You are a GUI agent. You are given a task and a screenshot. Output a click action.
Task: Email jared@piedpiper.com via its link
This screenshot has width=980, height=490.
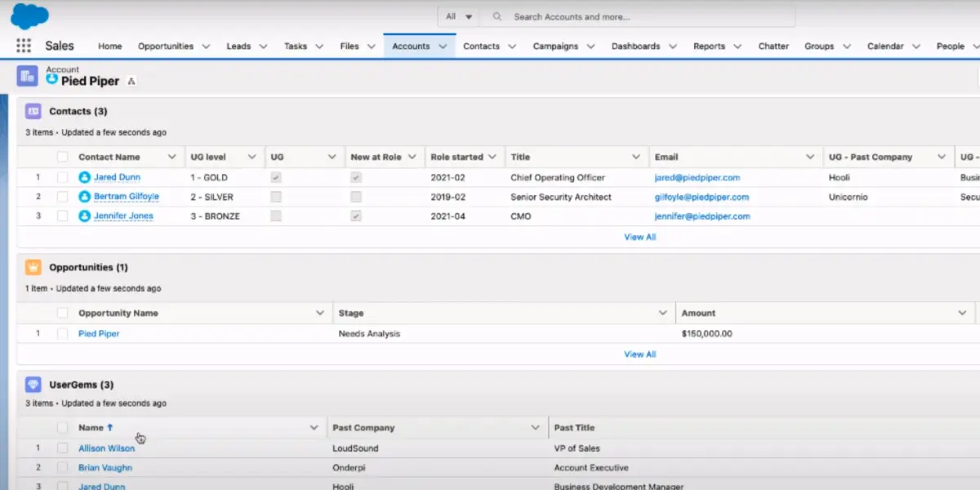pyautogui.click(x=697, y=177)
